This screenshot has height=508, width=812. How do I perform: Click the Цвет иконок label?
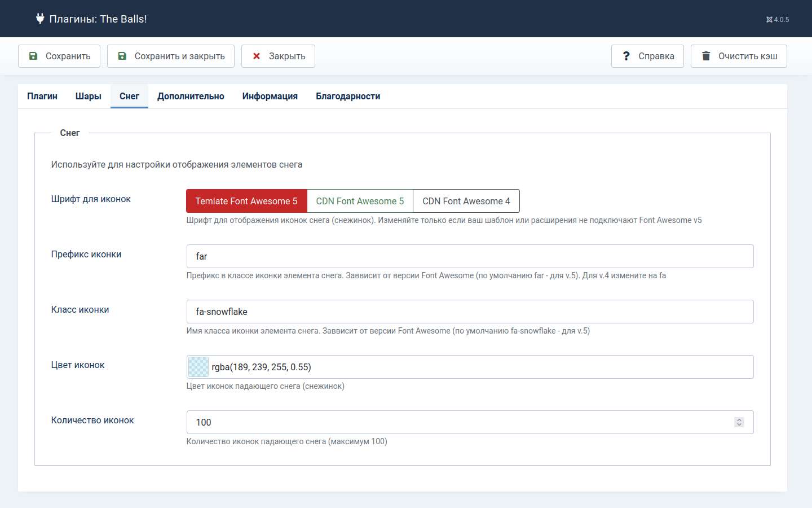coord(78,365)
